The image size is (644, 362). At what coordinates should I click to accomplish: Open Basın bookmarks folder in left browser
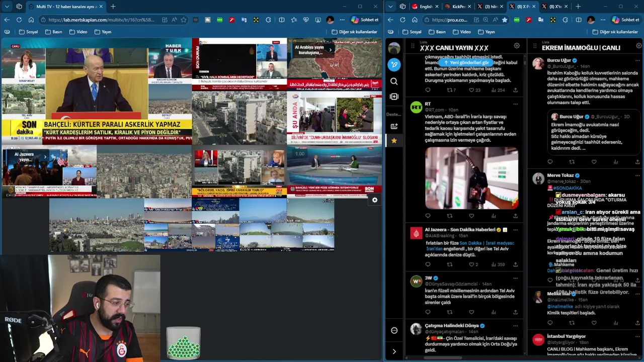click(x=53, y=32)
